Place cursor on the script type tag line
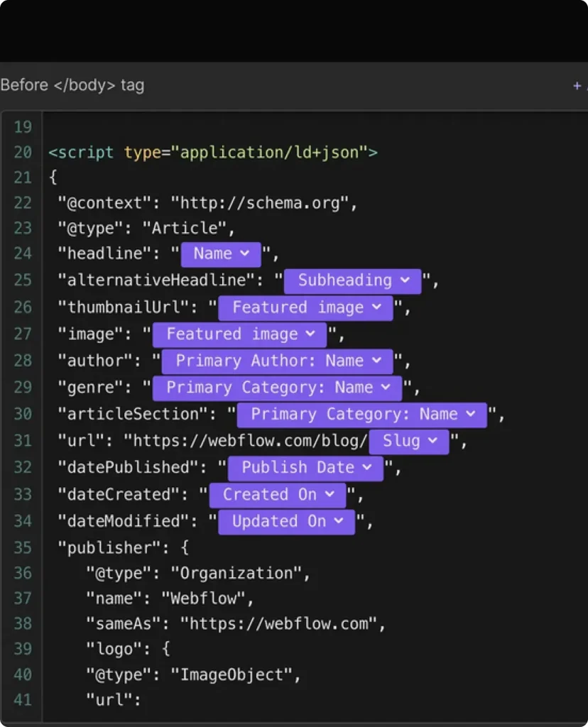The width and height of the screenshot is (588, 727). pyautogui.click(x=213, y=152)
